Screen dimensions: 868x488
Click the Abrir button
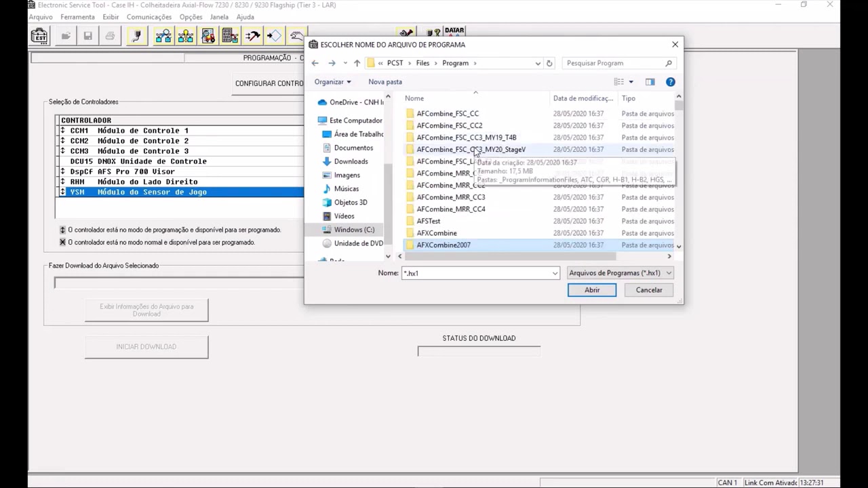click(x=592, y=290)
